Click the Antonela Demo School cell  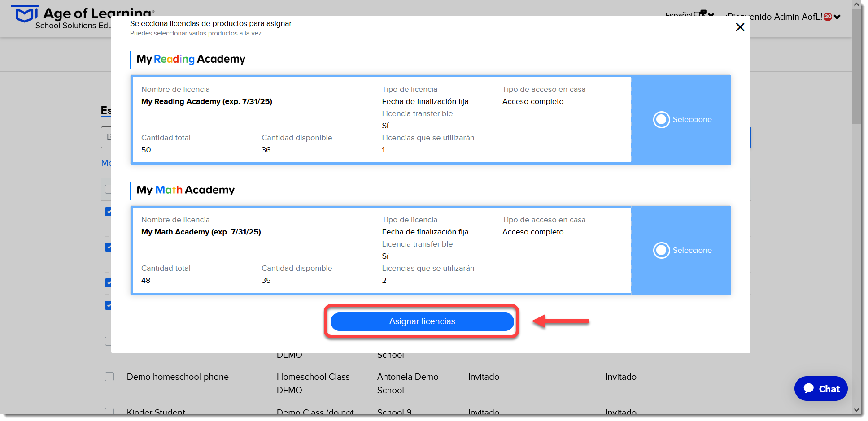click(408, 383)
